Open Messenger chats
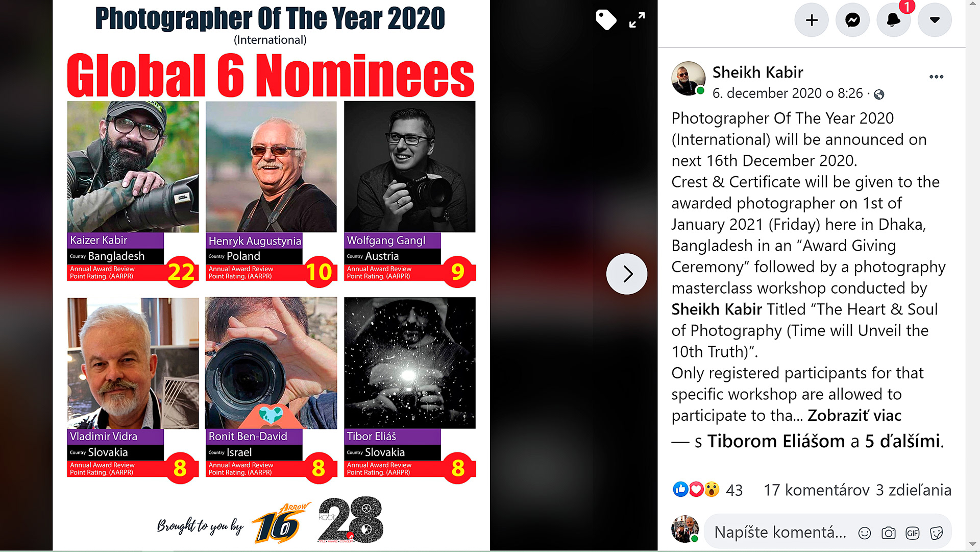The image size is (980, 552). click(x=852, y=20)
